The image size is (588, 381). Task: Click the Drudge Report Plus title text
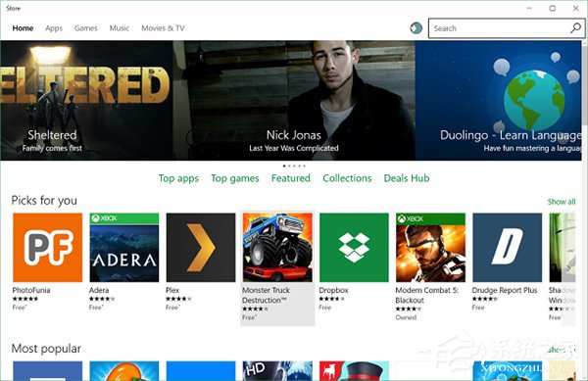(505, 290)
